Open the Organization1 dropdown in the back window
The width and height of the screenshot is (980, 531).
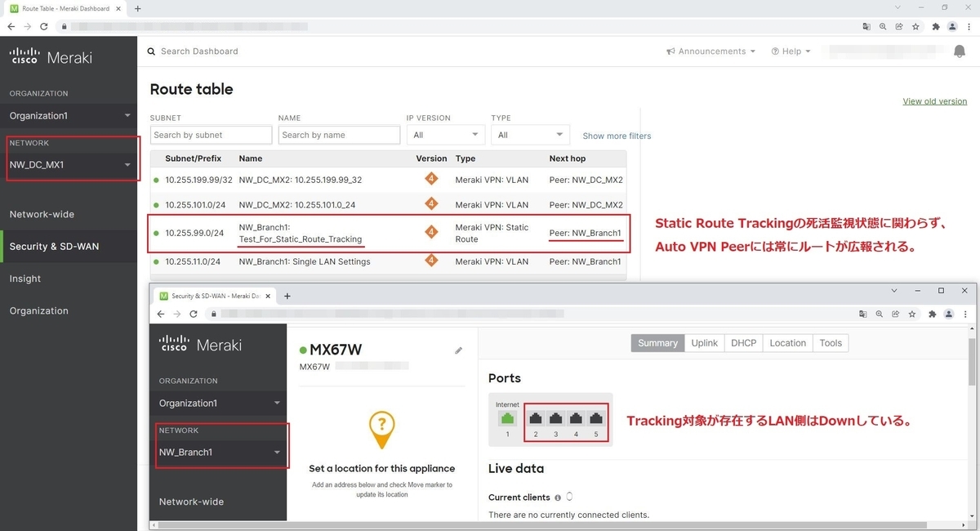69,116
